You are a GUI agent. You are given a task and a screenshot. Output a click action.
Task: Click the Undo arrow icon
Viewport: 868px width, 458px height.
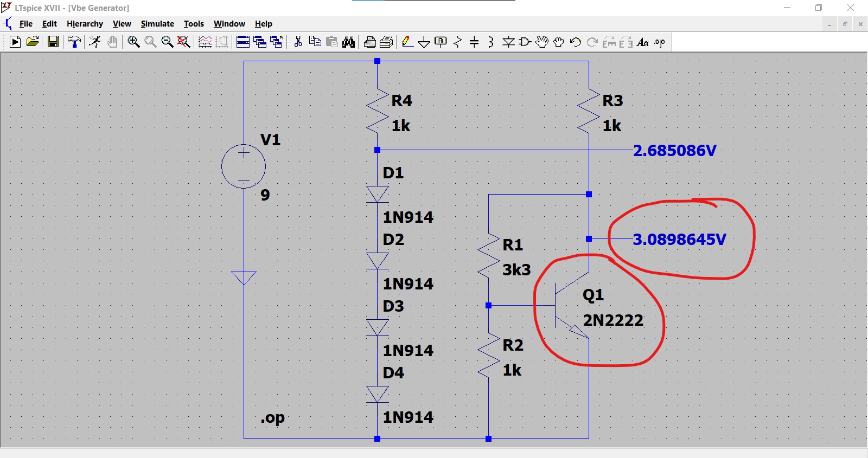pos(576,42)
